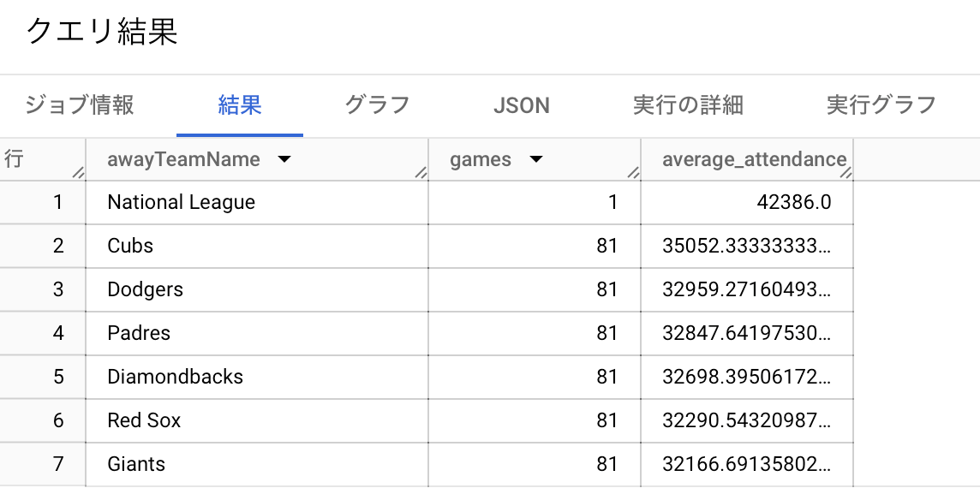Select the 結果 tab
Viewport: 980px width, 500px height.
click(x=239, y=105)
